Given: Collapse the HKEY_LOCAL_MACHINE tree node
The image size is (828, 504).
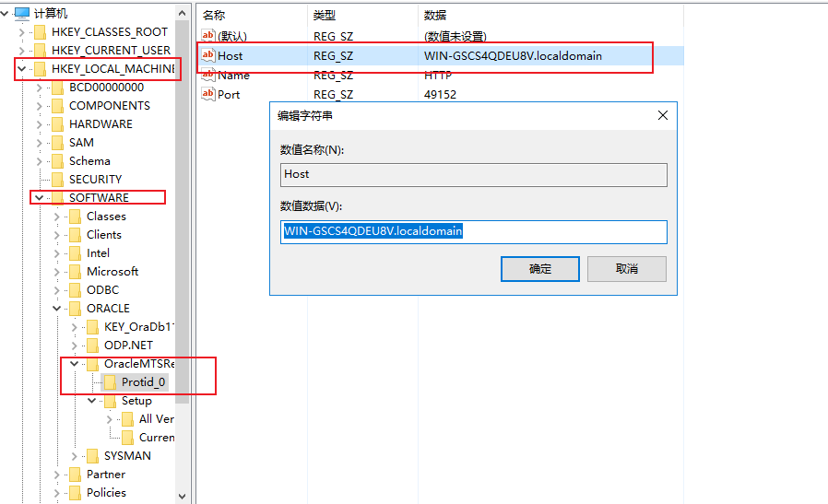Looking at the screenshot, I should tap(21, 69).
